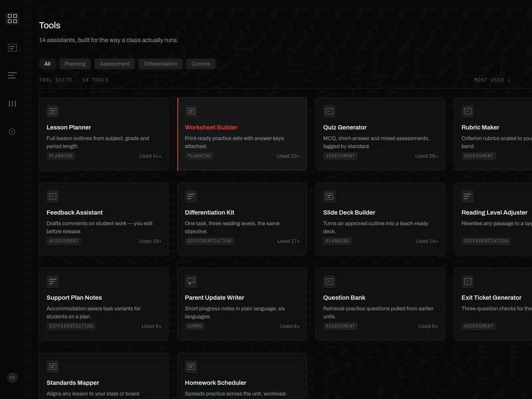Click the DIFFERENTIATION tag on Differentiation Kit

[x=209, y=241]
